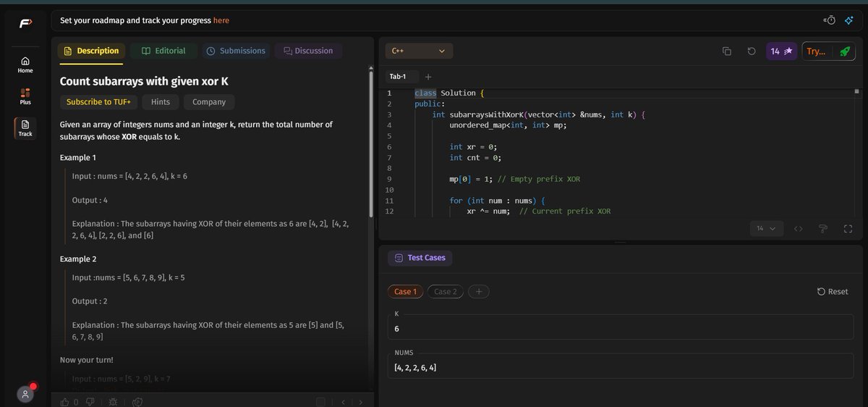868x407 pixels.
Task: Click the purple 14 stars badge
Action: point(782,51)
